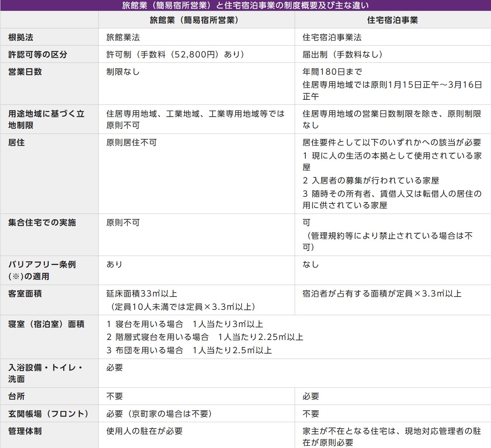Click the 原則居住不可 cell
491x448 pixels.
coord(131,143)
